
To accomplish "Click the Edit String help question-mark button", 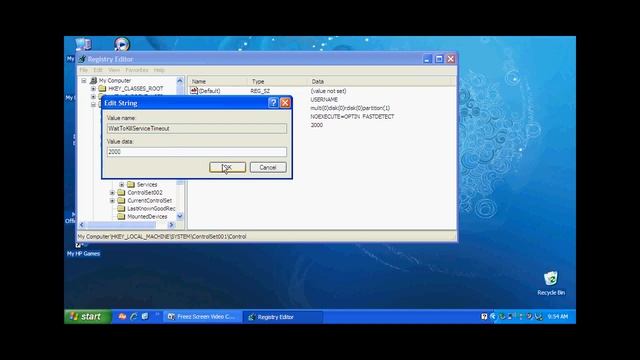I will pos(273,103).
